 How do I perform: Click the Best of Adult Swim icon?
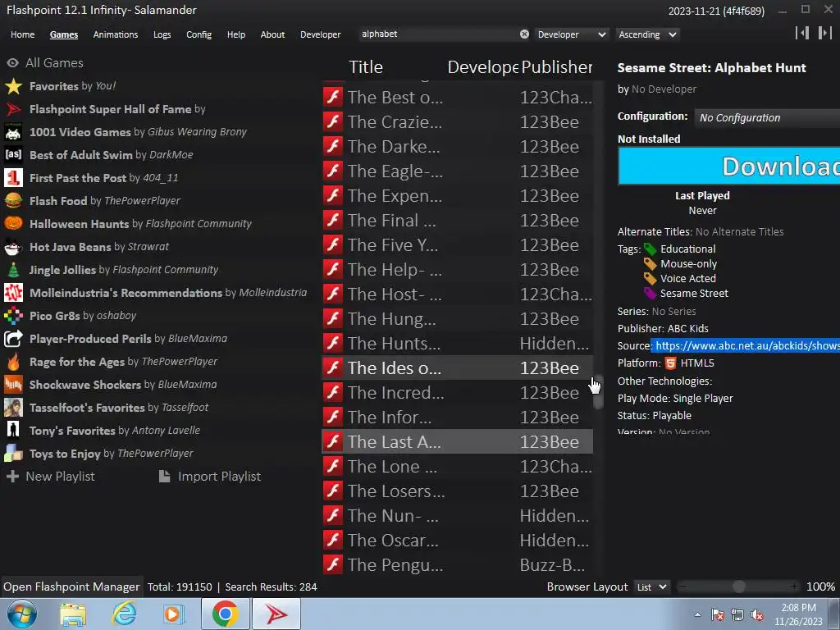coord(13,155)
